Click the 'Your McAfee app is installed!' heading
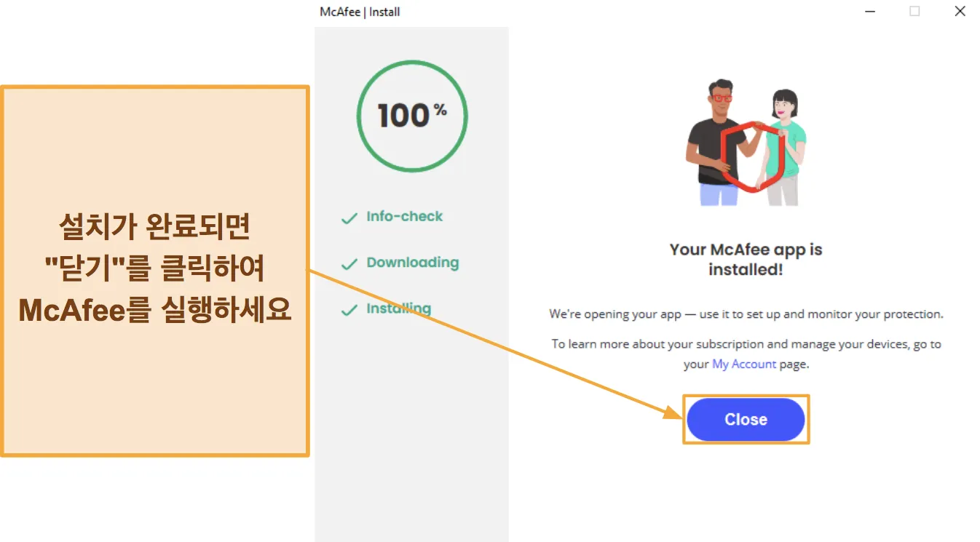 (x=746, y=259)
